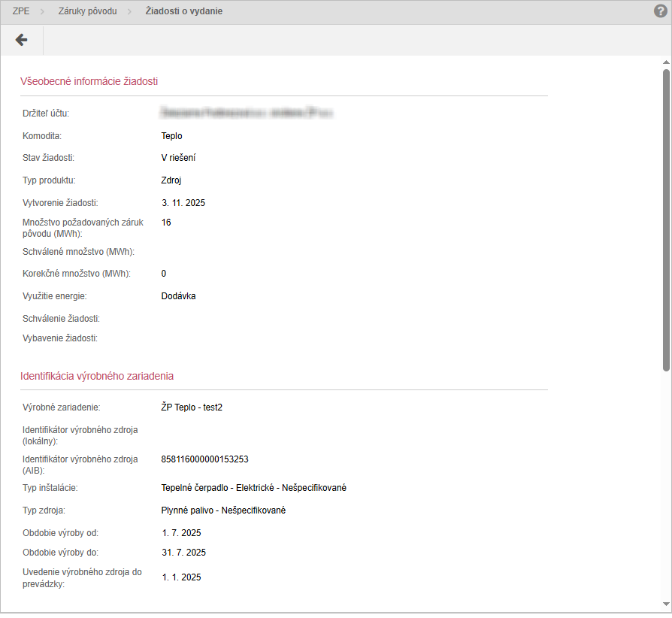Click the scrollbar up arrow
The height and width of the screenshot is (618, 672).
tap(666, 62)
